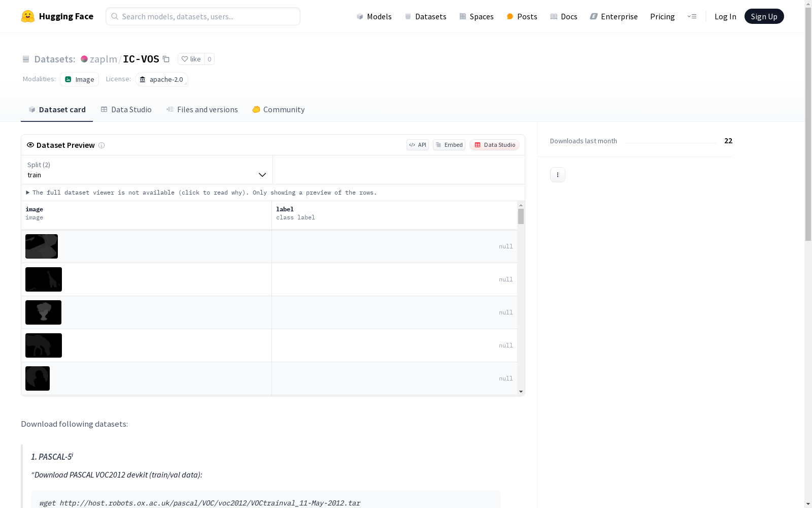Screen dimensions: 812x508
Task: Copy dataset name with the copy icon
Action: (166, 59)
